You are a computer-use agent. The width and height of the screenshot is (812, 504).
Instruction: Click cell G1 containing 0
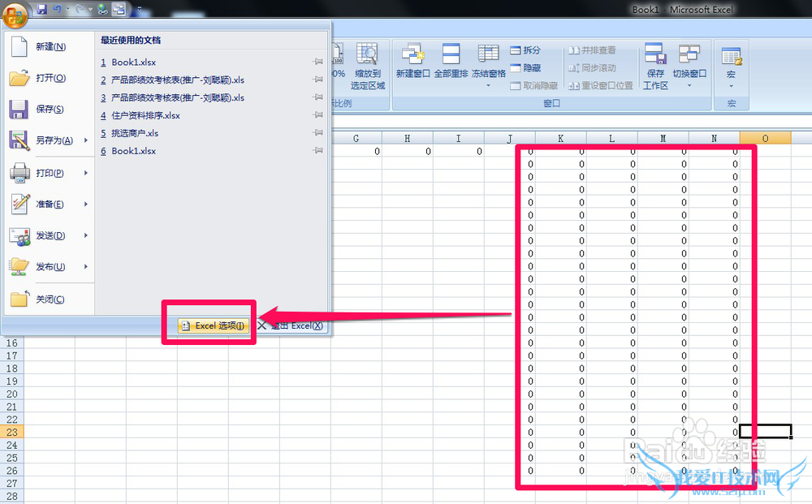click(356, 151)
